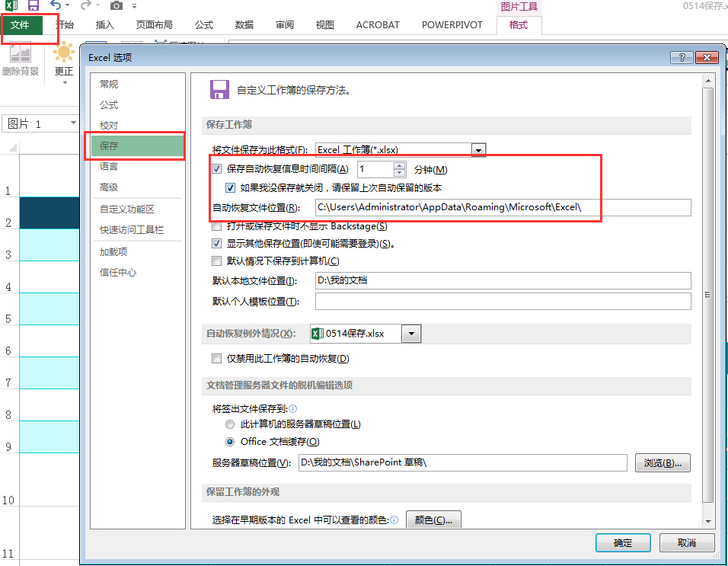
Task: Click the Undo arrow icon
Action: 56,5
